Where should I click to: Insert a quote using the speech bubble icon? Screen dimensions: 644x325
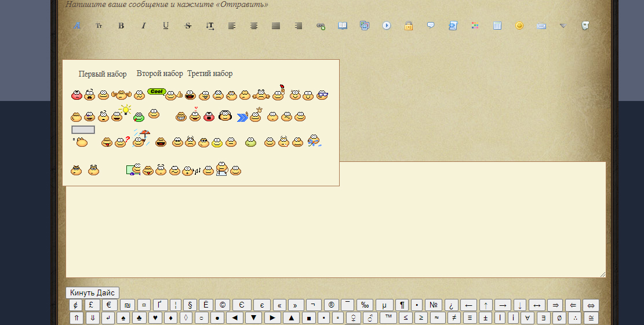tap(431, 26)
